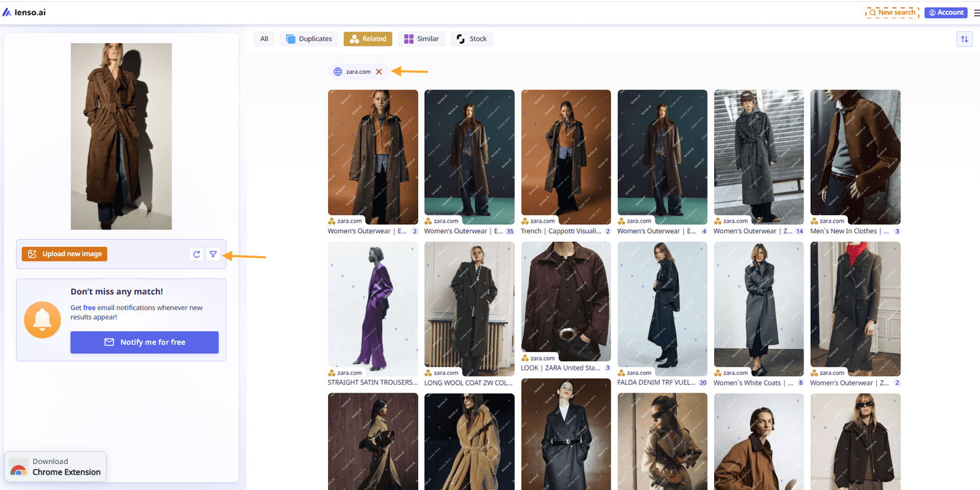The height and width of the screenshot is (490, 980).
Task: Switch to the Duplicates tab
Action: pos(308,39)
